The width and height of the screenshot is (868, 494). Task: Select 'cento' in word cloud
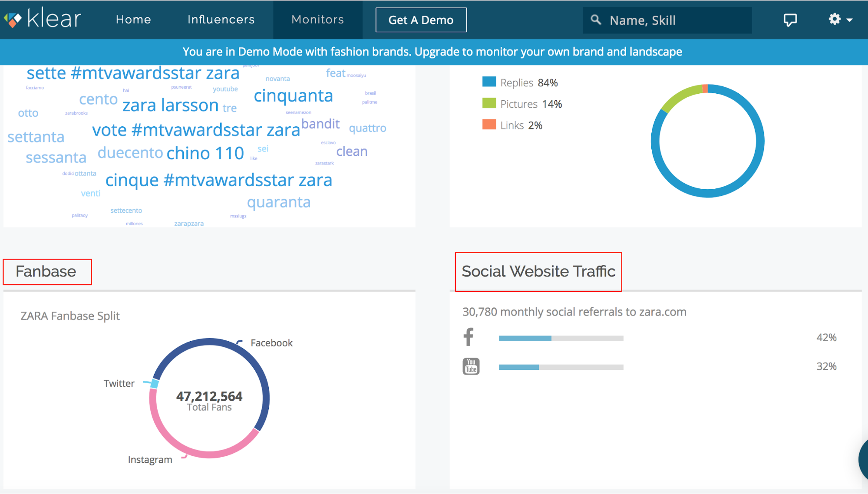[98, 99]
